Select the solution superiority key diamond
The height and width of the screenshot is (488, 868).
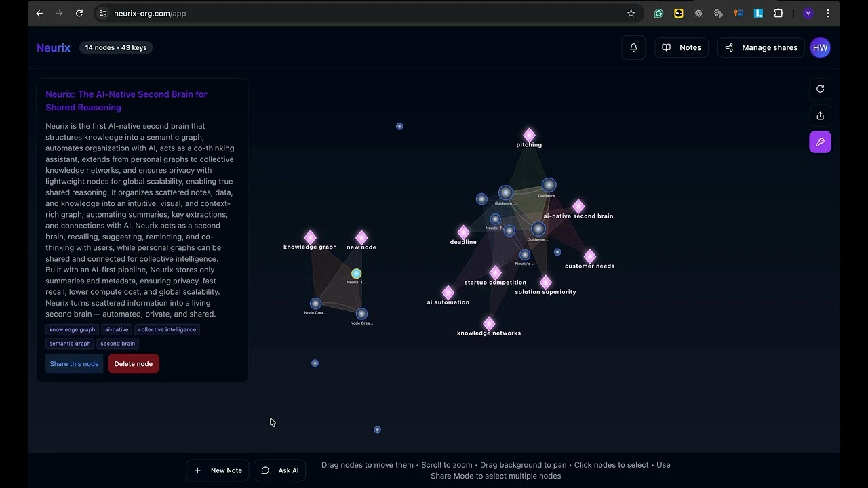pos(545,282)
